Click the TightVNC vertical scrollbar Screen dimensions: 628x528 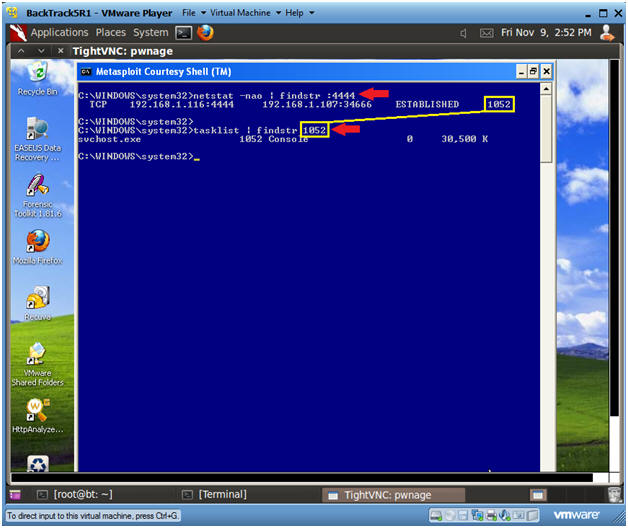614,238
